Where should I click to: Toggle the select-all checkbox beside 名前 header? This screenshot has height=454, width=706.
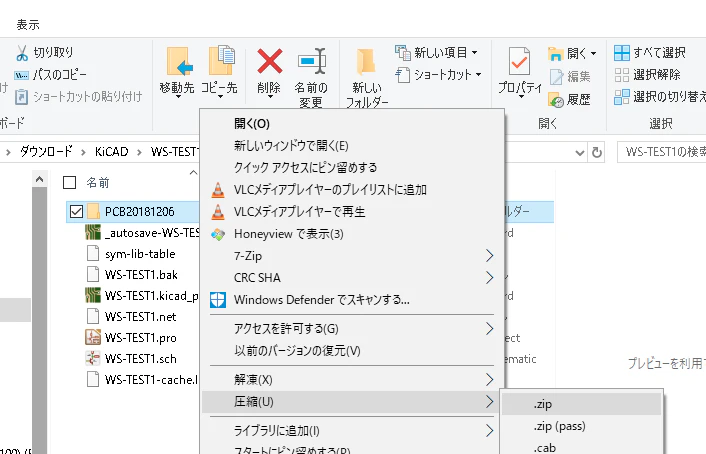pyautogui.click(x=69, y=182)
